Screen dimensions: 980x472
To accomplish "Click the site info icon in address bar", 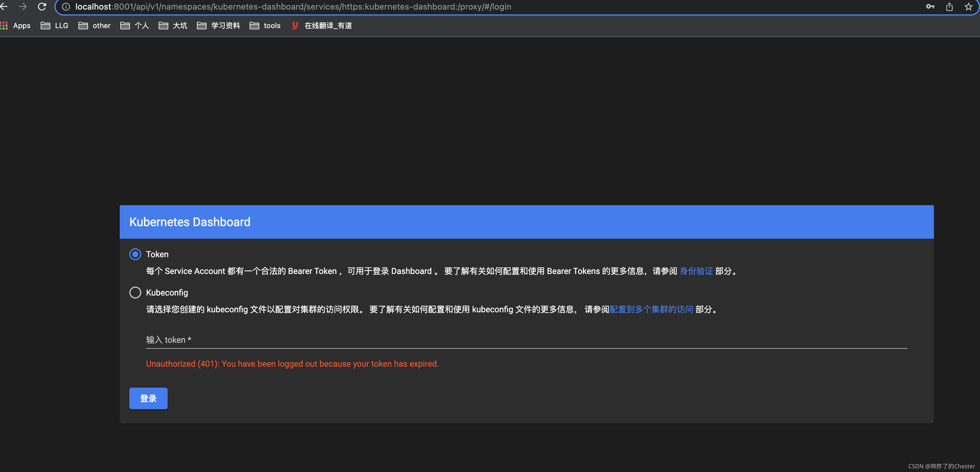I will coord(66,7).
